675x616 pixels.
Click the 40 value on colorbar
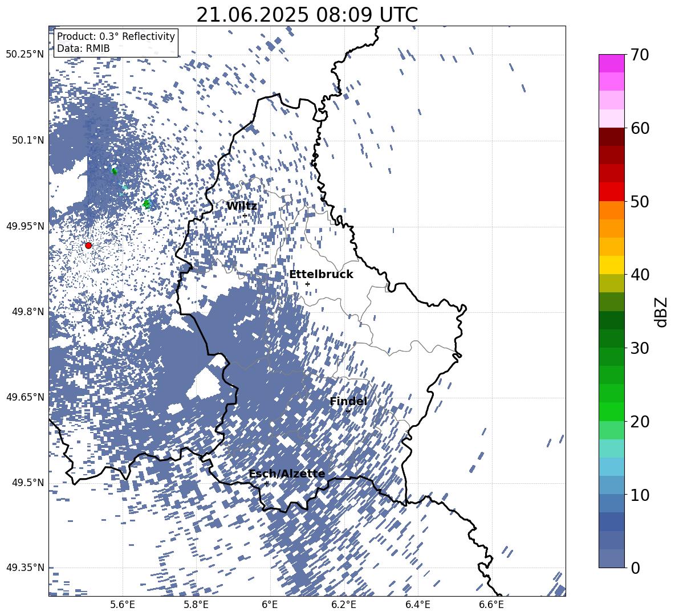[x=640, y=275]
